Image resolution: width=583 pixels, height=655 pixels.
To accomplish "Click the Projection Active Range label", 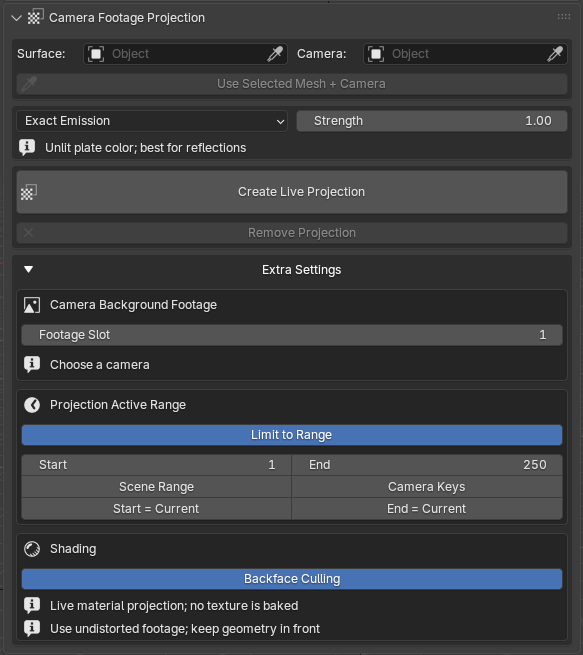I will point(118,405).
